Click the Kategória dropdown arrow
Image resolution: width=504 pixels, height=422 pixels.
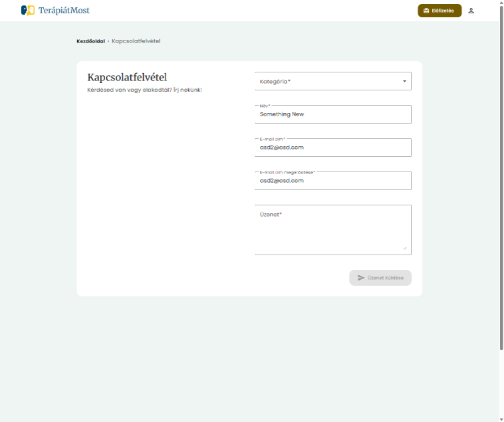(x=404, y=81)
